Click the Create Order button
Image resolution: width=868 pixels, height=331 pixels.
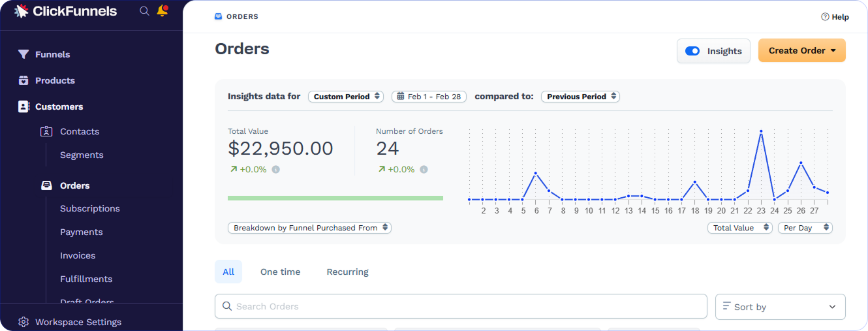tap(802, 50)
